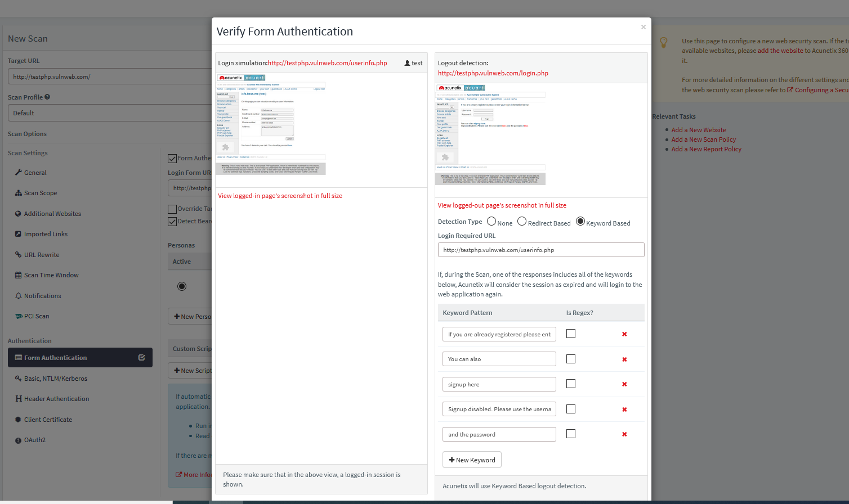This screenshot has width=849, height=504.
Task: Click the Target URL input field
Action: tap(110, 76)
